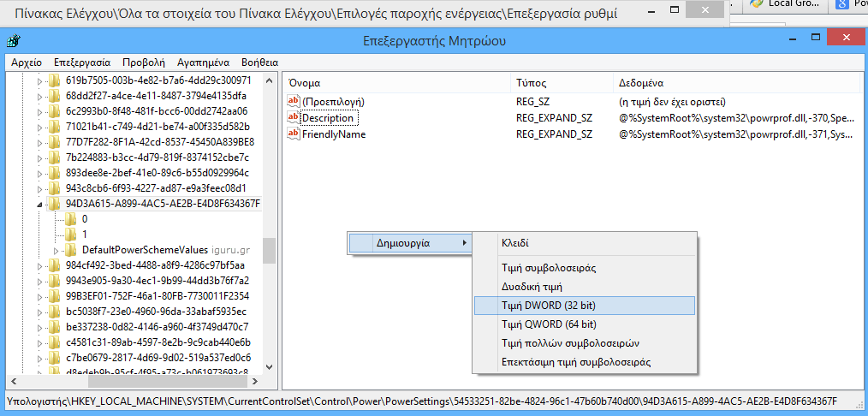Viewport: 868px width, 416px height.
Task: Click folder icon of key 68dd2f27-a4ce-4e11
Action: [54, 96]
